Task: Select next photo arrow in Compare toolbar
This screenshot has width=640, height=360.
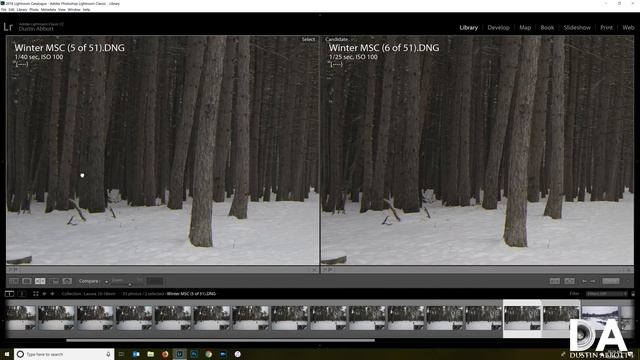Action: pyautogui.click(x=593, y=281)
